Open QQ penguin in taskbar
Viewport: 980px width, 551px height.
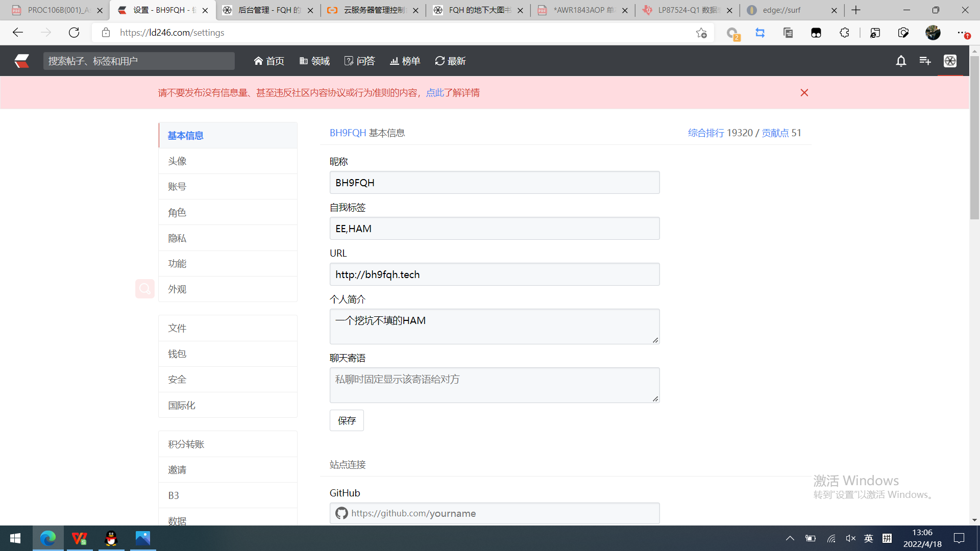(x=111, y=538)
